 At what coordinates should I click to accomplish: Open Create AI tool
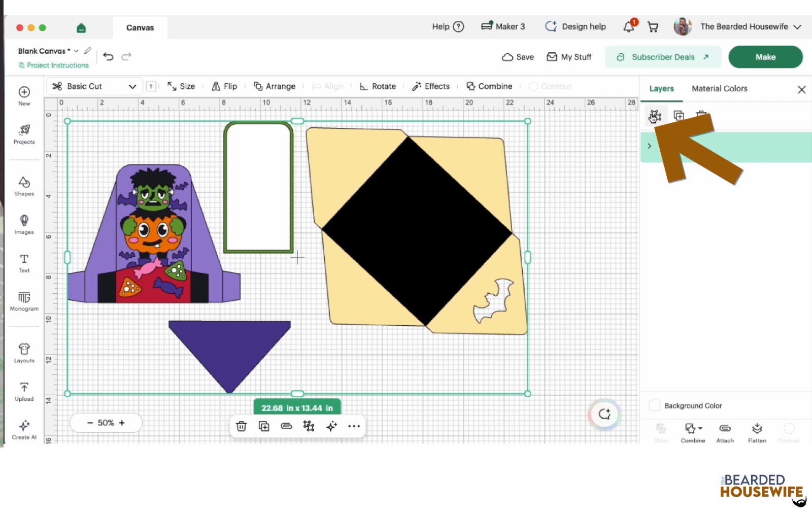[x=24, y=429]
